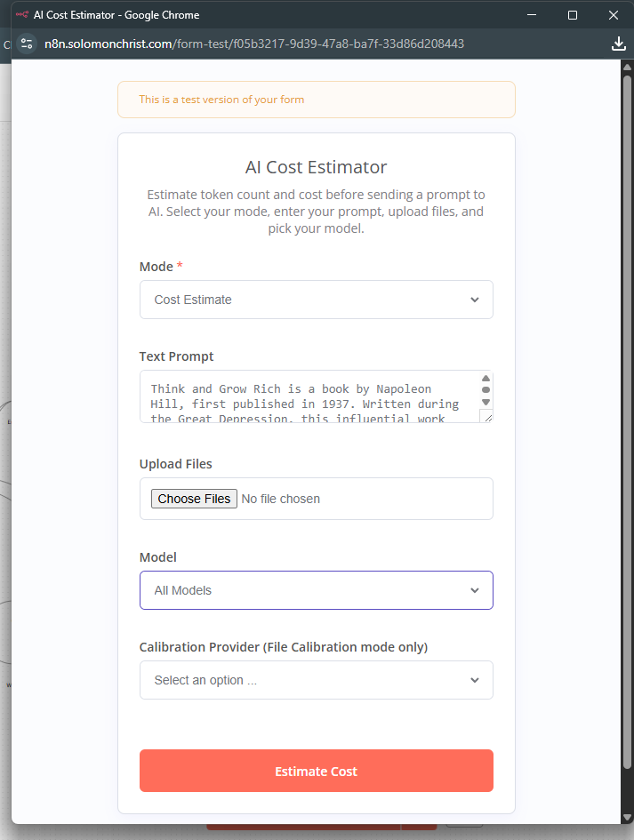Expand the Model dropdown showing All Models
Image resolution: width=634 pixels, height=840 pixels.
(x=316, y=590)
